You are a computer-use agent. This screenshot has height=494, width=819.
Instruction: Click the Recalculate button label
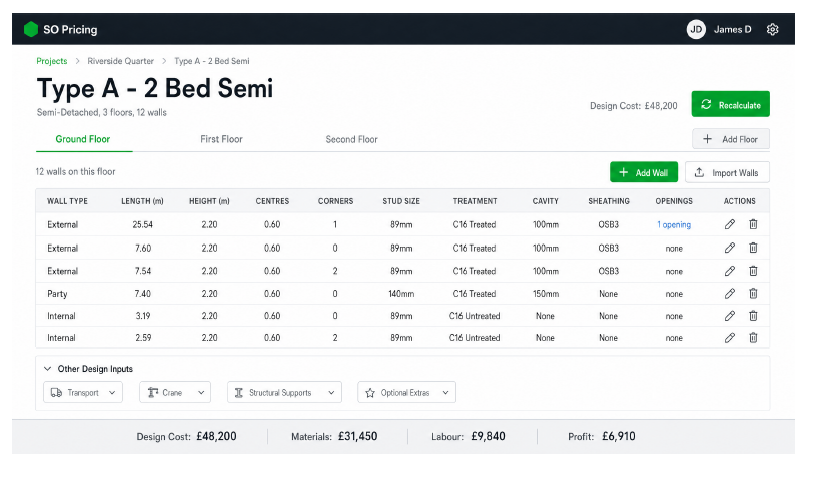[x=740, y=105]
